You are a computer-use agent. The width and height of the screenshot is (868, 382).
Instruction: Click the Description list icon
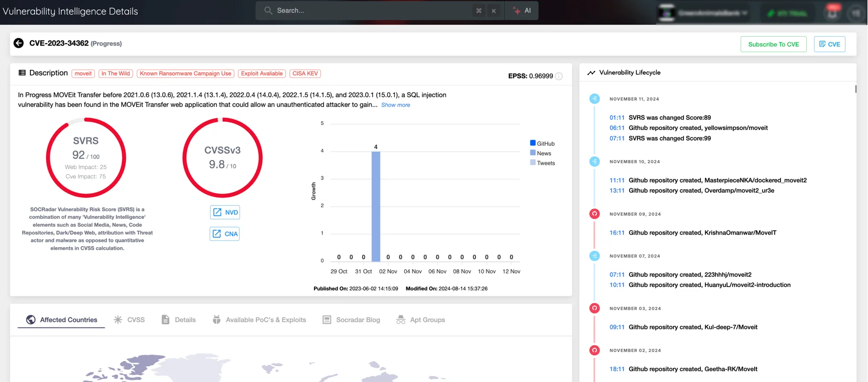click(22, 73)
